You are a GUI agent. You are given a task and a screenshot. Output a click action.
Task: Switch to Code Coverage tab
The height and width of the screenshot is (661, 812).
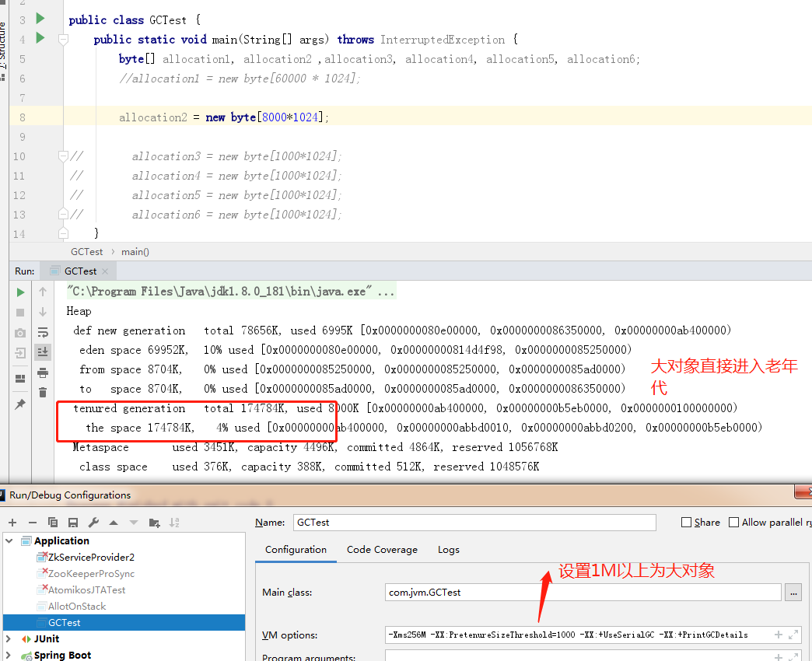point(382,550)
